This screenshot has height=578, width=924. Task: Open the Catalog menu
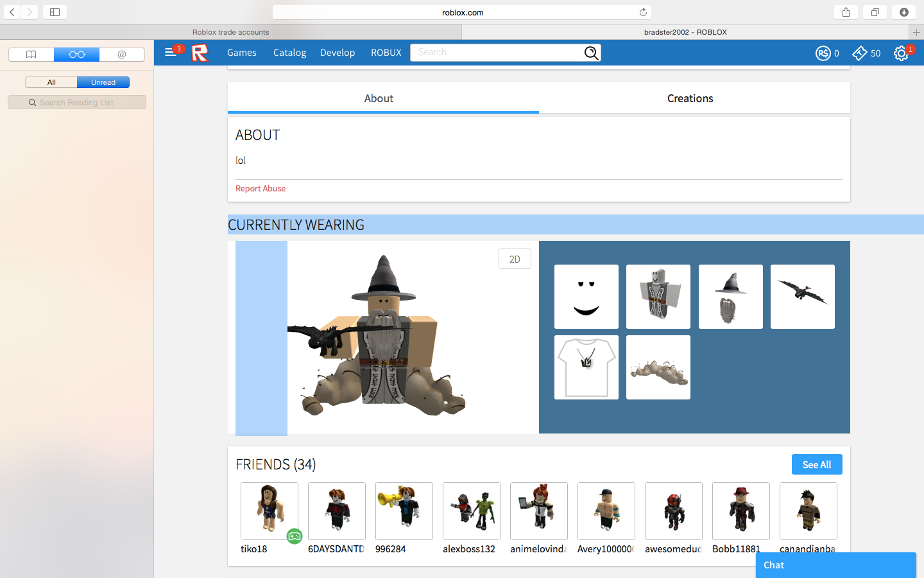pos(289,53)
